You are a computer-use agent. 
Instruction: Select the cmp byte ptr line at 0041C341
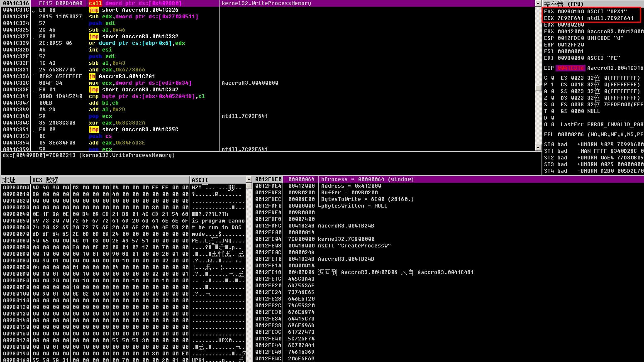[x=268, y=96]
